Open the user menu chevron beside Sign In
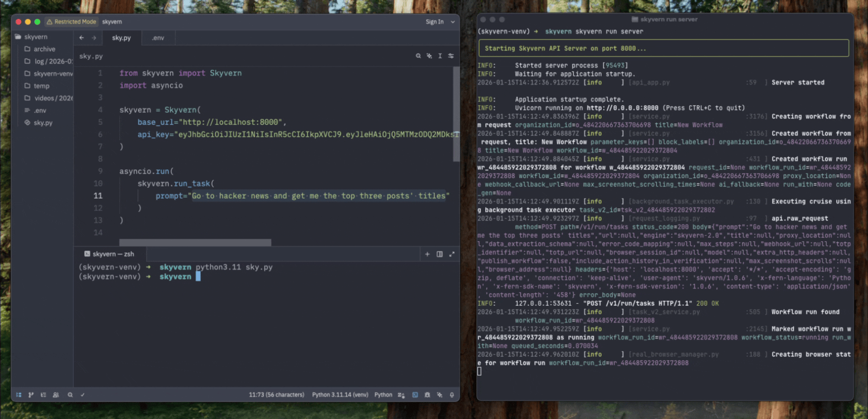The image size is (868, 419). tap(453, 22)
